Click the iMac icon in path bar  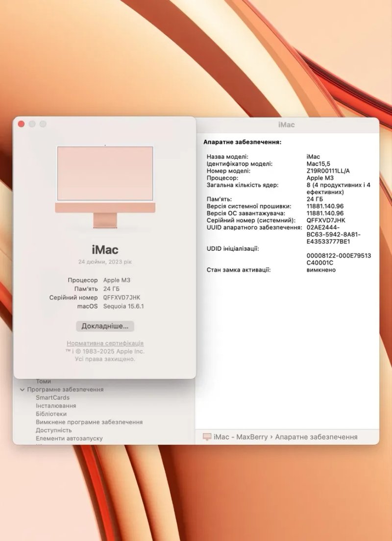click(x=207, y=437)
